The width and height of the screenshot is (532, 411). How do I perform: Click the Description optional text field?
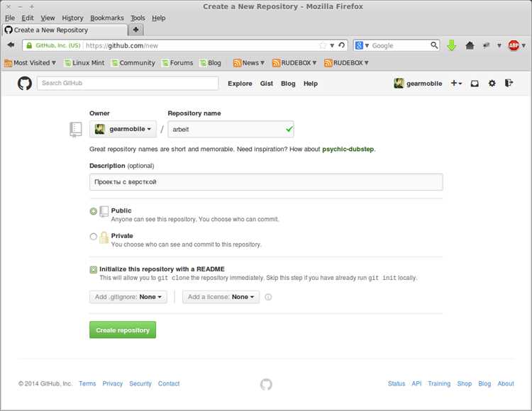(266, 182)
